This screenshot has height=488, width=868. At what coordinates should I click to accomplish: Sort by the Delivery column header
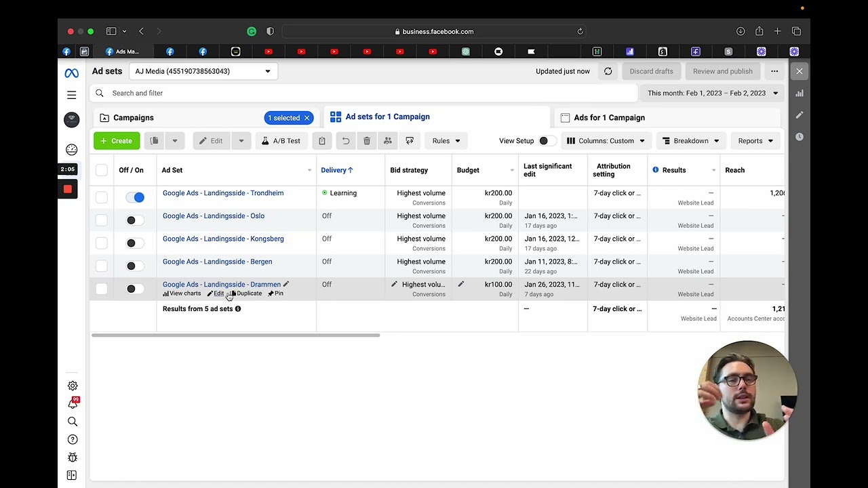click(337, 170)
